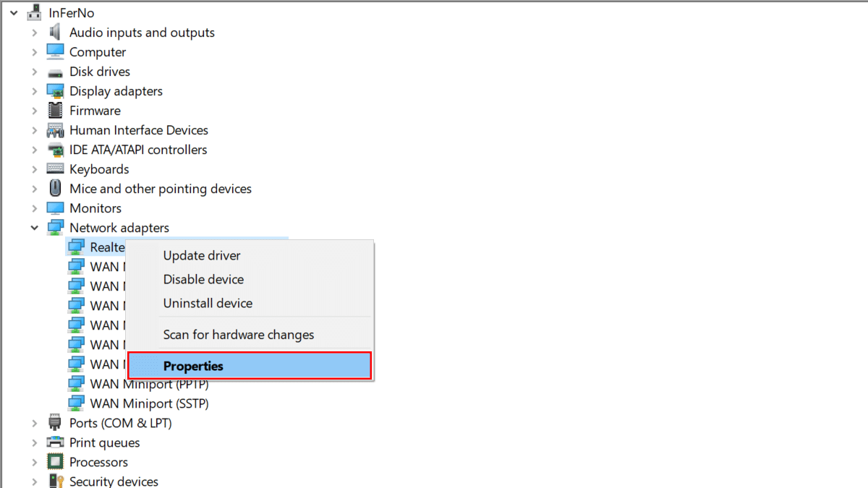Expand the Computer category

point(34,52)
